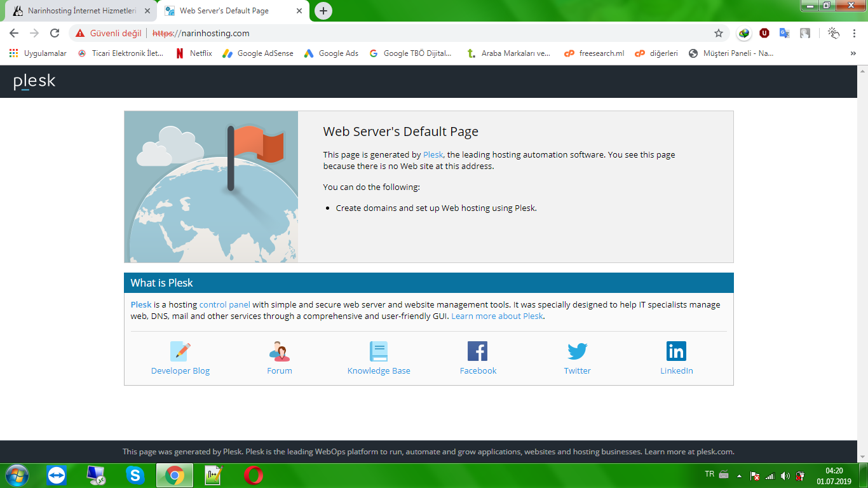The width and height of the screenshot is (868, 488).
Task: Open the Windows Start menu
Action: point(16,475)
